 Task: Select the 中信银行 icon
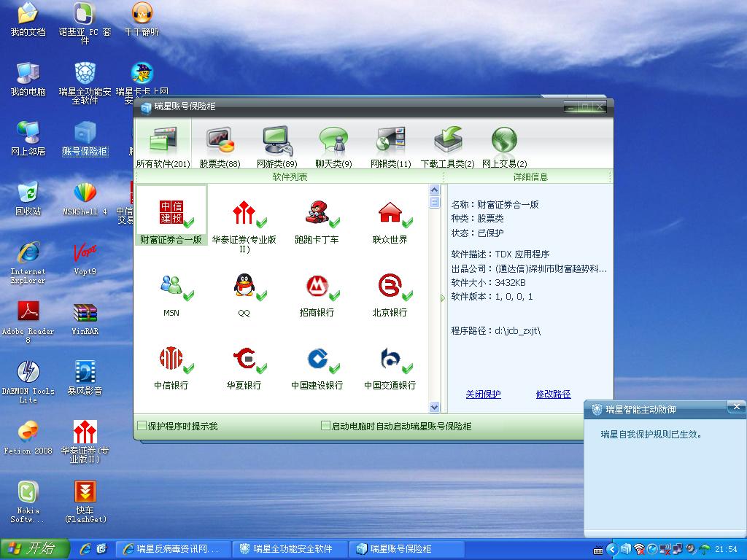pos(171,368)
